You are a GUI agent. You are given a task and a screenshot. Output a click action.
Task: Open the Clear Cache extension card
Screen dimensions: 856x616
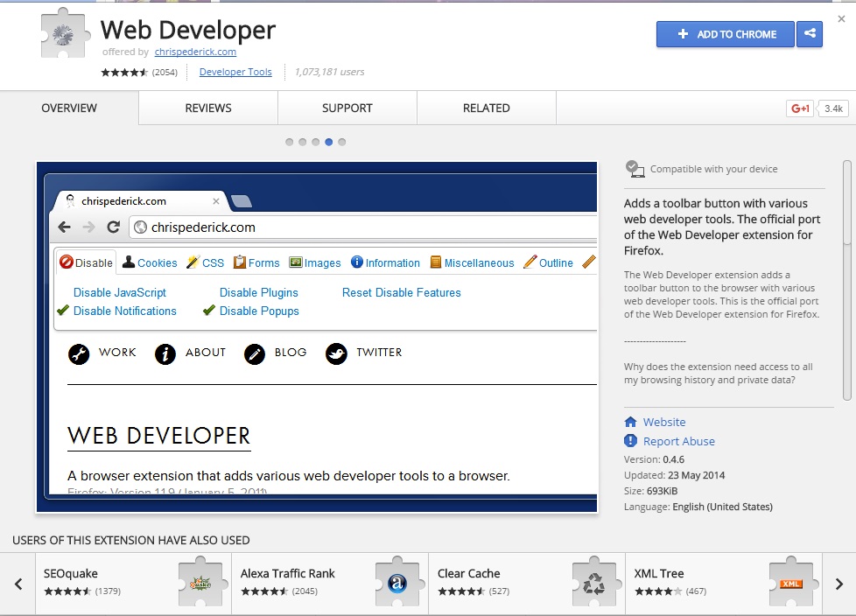point(528,584)
